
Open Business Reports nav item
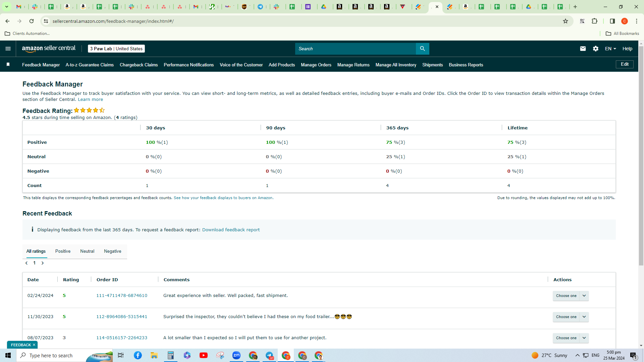(466, 65)
